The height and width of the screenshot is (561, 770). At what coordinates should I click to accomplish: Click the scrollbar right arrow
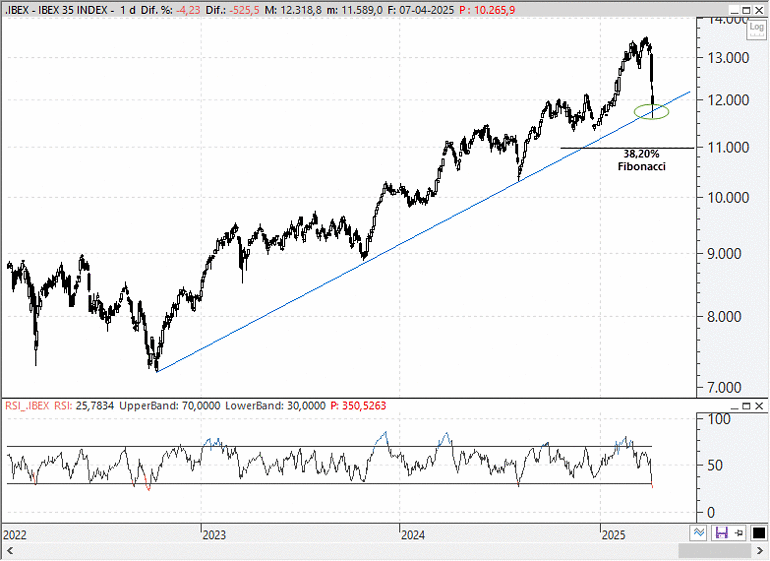[759, 550]
